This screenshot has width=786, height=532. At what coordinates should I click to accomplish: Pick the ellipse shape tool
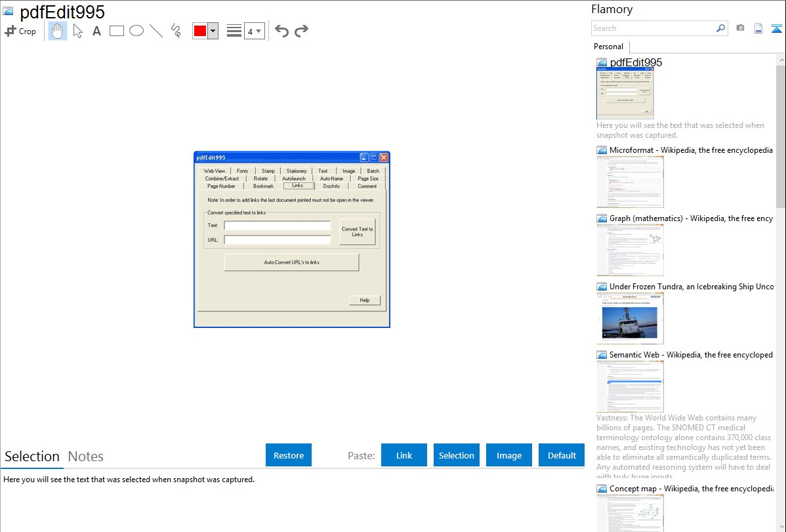click(136, 31)
